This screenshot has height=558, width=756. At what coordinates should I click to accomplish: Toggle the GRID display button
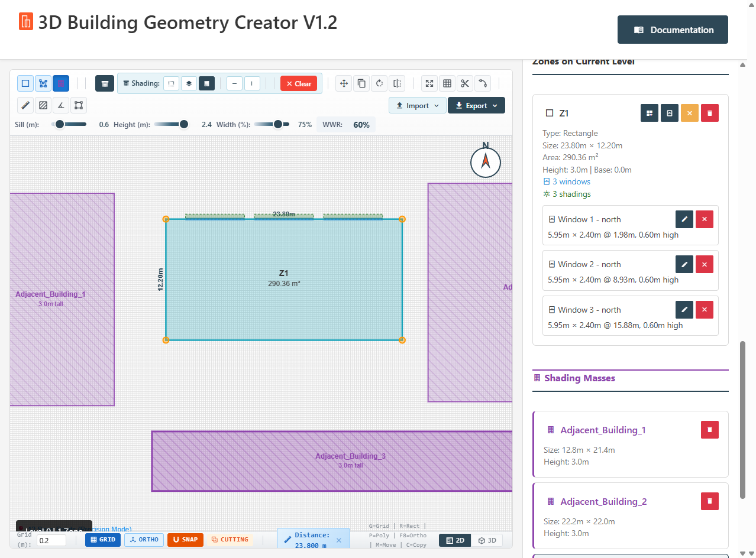click(103, 540)
